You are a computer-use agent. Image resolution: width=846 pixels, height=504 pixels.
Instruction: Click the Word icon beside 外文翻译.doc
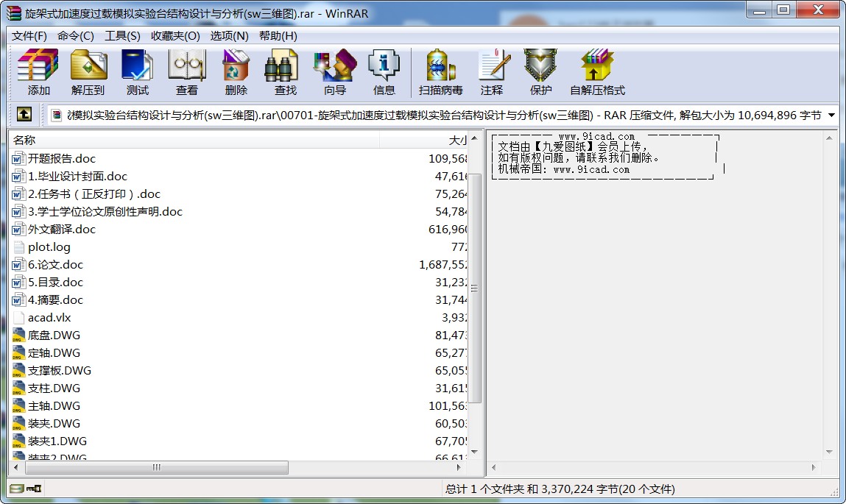[x=19, y=229]
